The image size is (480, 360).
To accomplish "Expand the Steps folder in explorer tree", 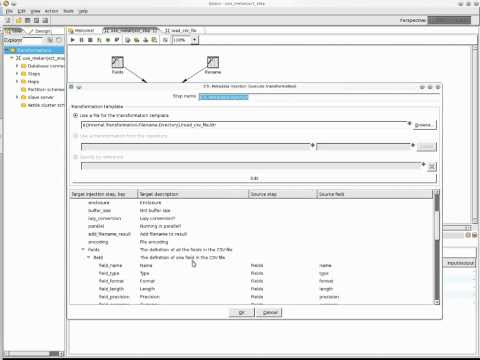I will pos(17,74).
